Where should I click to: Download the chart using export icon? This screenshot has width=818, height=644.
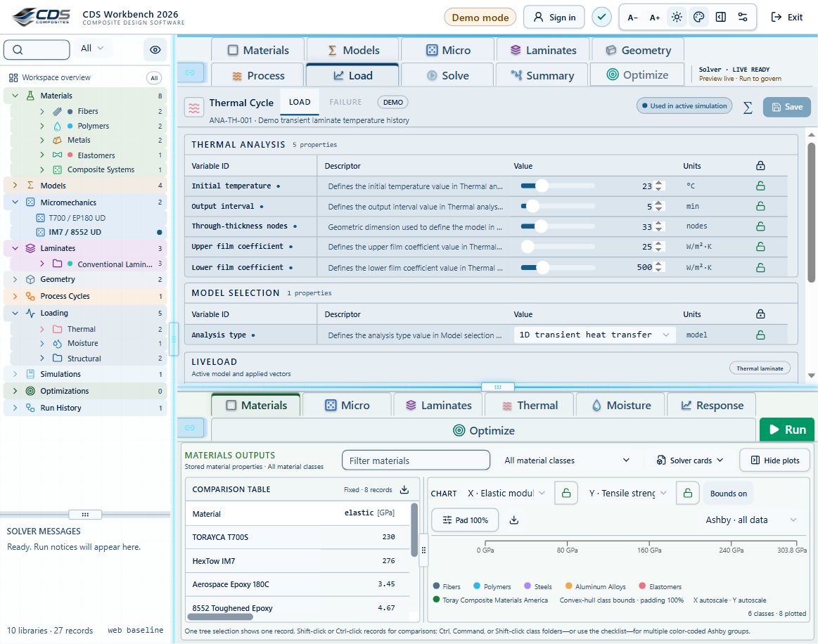514,520
